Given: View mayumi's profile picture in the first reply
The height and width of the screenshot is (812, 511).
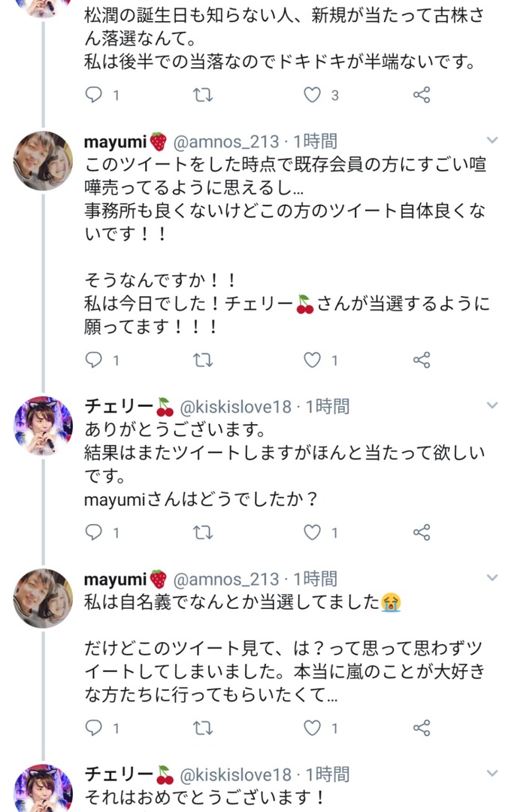Looking at the screenshot, I should pyautogui.click(x=43, y=161).
